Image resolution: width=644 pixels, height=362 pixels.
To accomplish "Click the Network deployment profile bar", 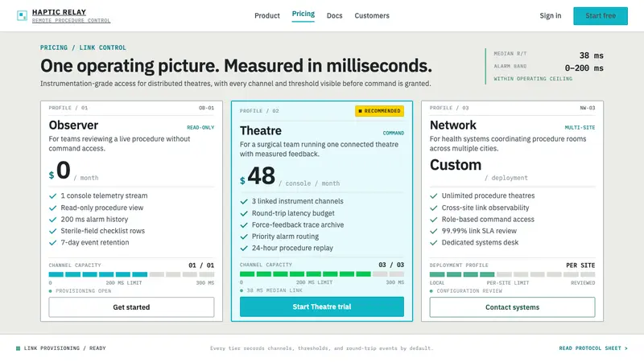I will 512,274.
